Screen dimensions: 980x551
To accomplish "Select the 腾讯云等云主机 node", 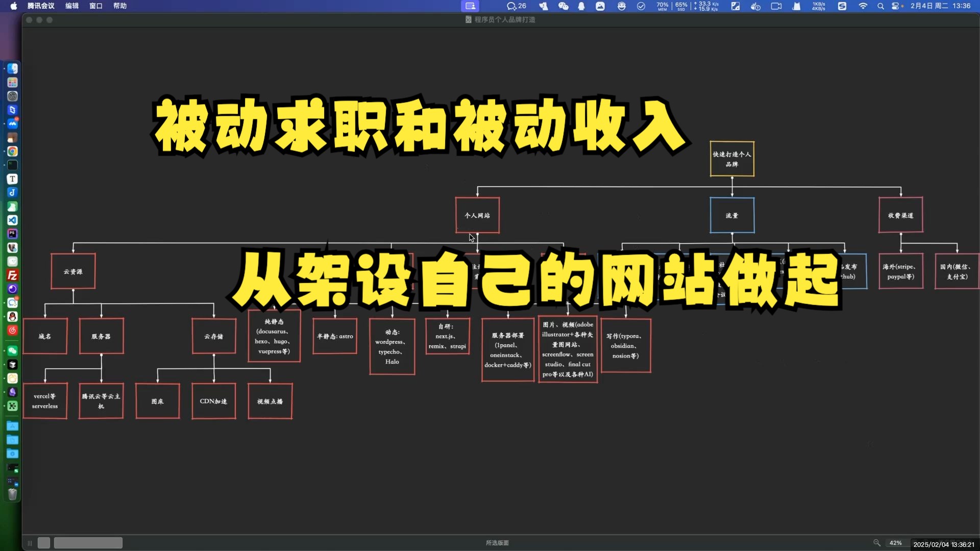I will [101, 401].
